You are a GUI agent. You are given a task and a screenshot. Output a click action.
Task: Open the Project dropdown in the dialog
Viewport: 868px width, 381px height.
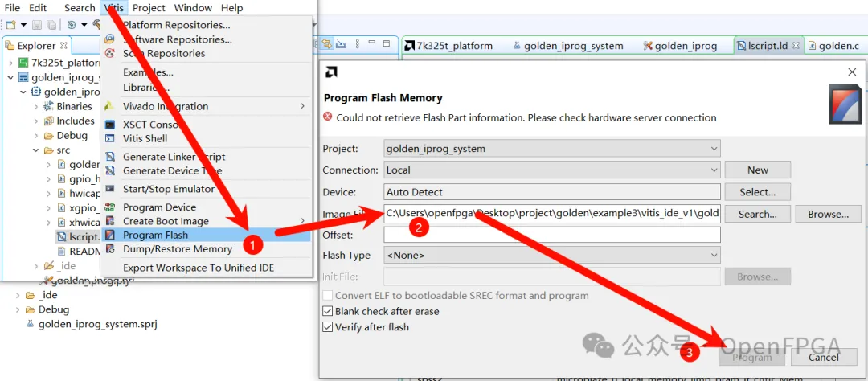(552, 149)
